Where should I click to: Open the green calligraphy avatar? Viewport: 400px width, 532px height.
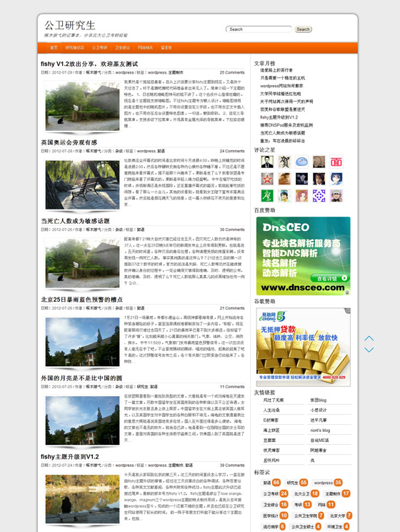coord(267,196)
